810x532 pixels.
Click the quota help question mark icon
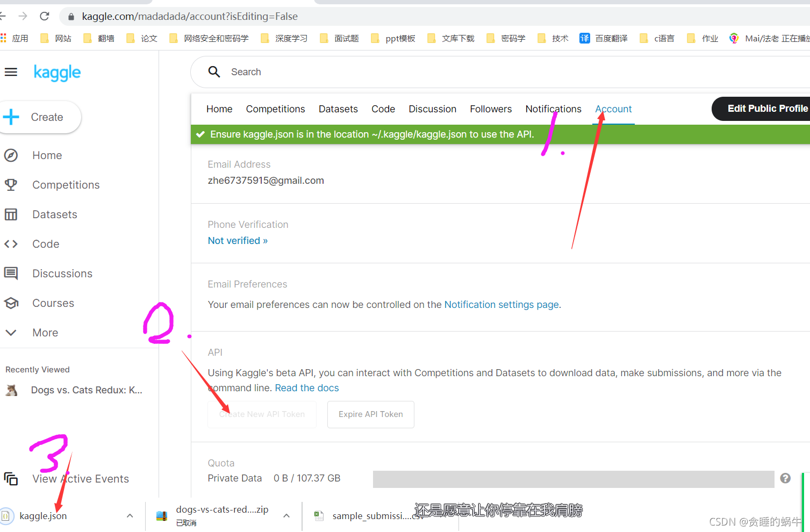point(785,478)
